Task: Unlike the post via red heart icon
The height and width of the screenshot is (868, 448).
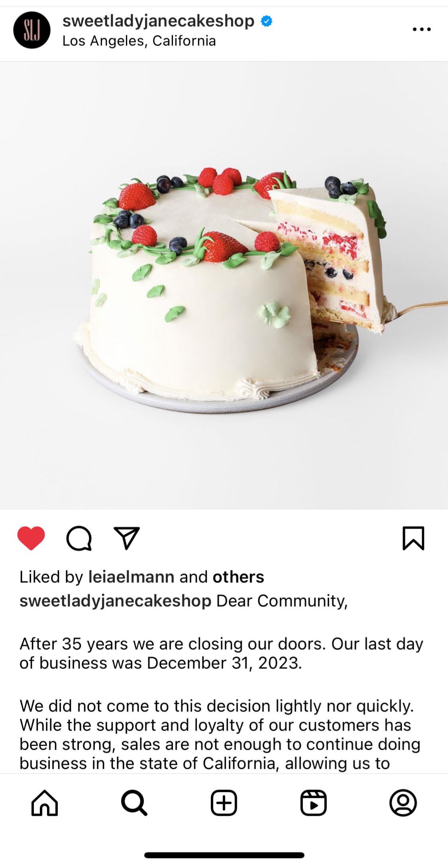Action: 31,538
